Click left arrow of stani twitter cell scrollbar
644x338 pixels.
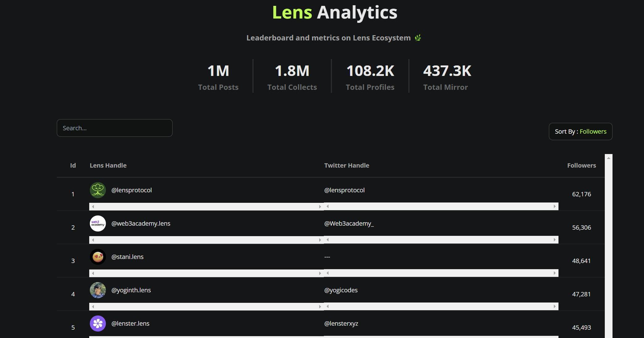[328, 273]
